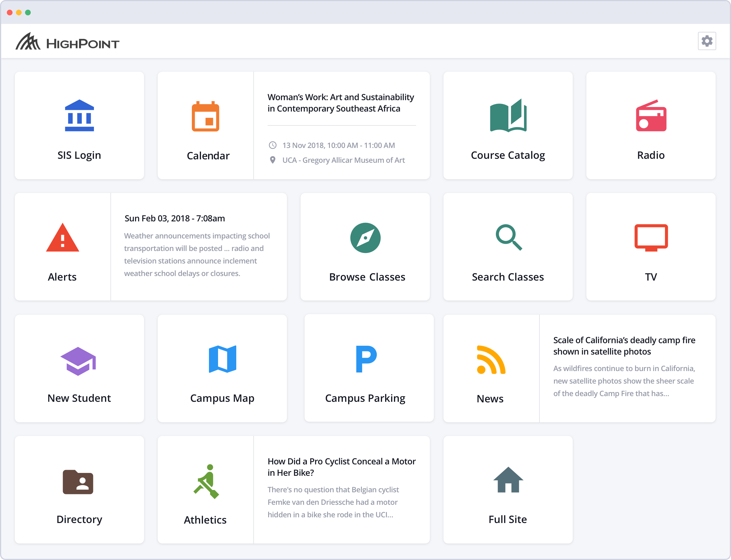This screenshot has width=731, height=560.
Task: Open the orange Calendar icon
Action: pyautogui.click(x=206, y=116)
